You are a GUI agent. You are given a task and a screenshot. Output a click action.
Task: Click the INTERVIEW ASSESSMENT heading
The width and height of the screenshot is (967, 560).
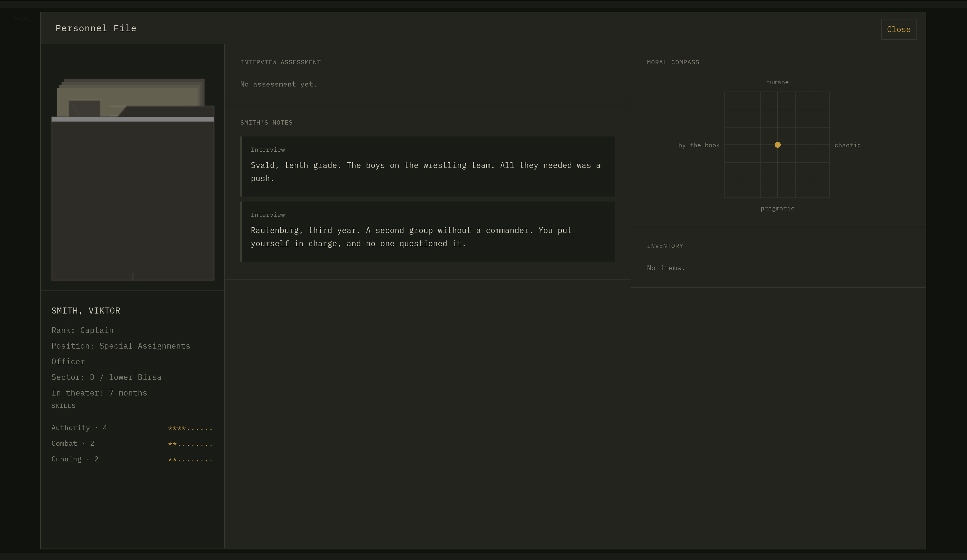280,62
